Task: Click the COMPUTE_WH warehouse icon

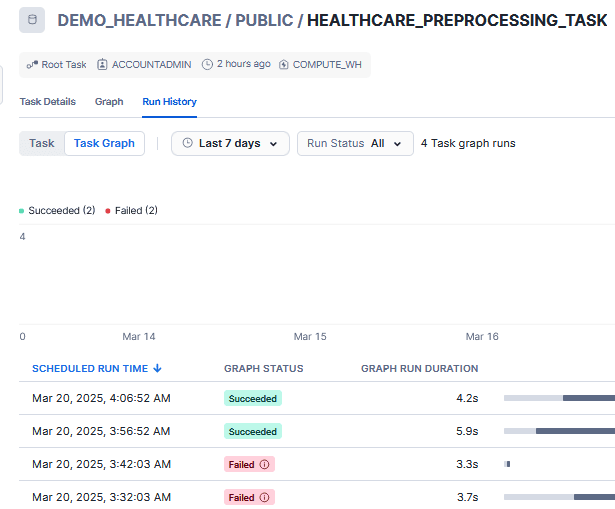Action: (284, 64)
